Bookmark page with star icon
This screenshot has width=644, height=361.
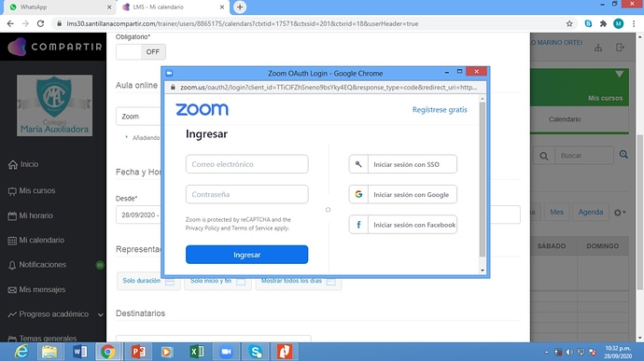coord(569,24)
